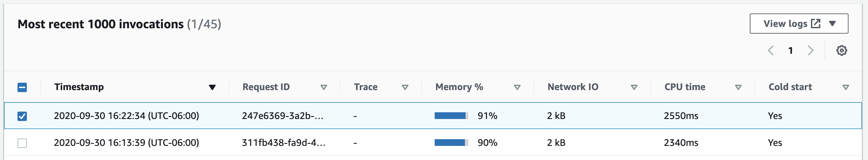Click the Memory % column header
868x160 pixels.
pyautogui.click(x=459, y=87)
